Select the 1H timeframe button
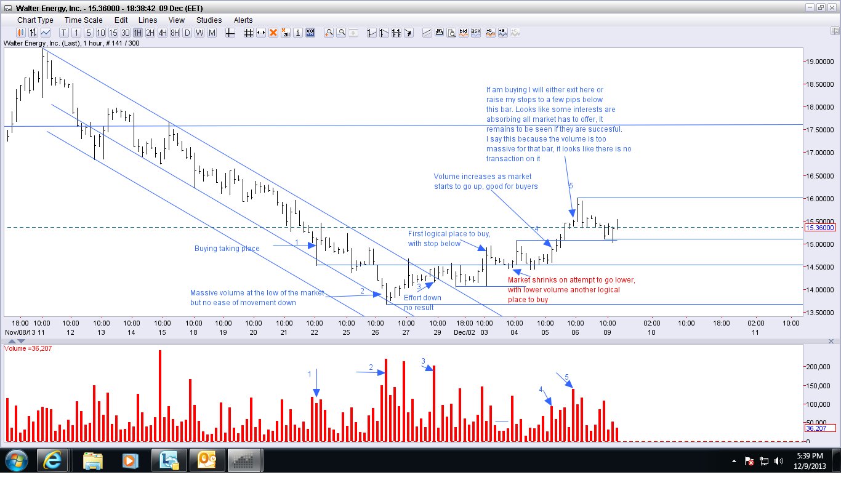Screen dimensions: 841x504 pyautogui.click(x=138, y=33)
